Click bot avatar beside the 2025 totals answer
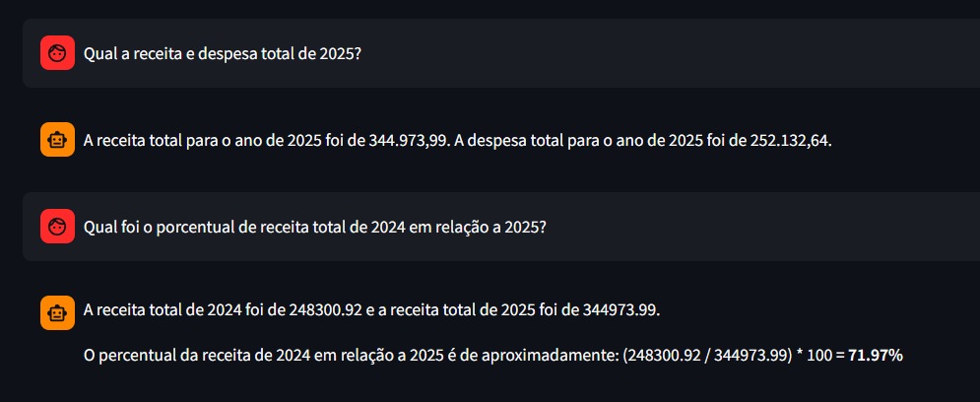Viewport: 980px width, 402px height. [57, 140]
